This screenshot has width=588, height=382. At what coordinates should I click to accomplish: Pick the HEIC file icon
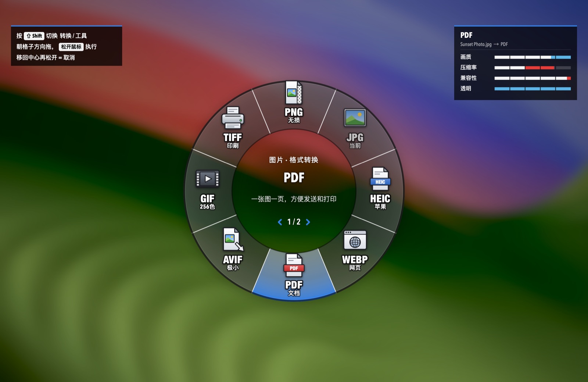[380, 179]
